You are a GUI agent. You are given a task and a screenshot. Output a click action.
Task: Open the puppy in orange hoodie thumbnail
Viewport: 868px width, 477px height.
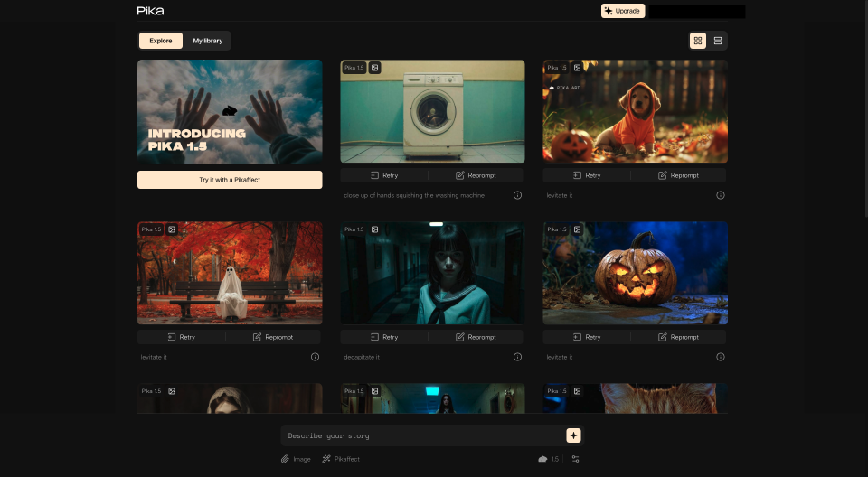(x=635, y=111)
